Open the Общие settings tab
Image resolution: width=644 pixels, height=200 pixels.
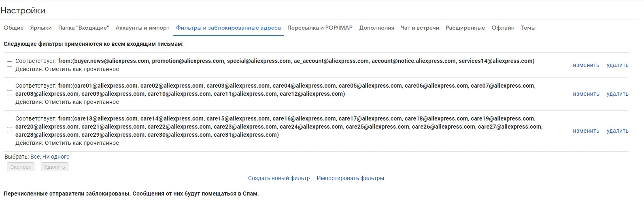[13, 28]
